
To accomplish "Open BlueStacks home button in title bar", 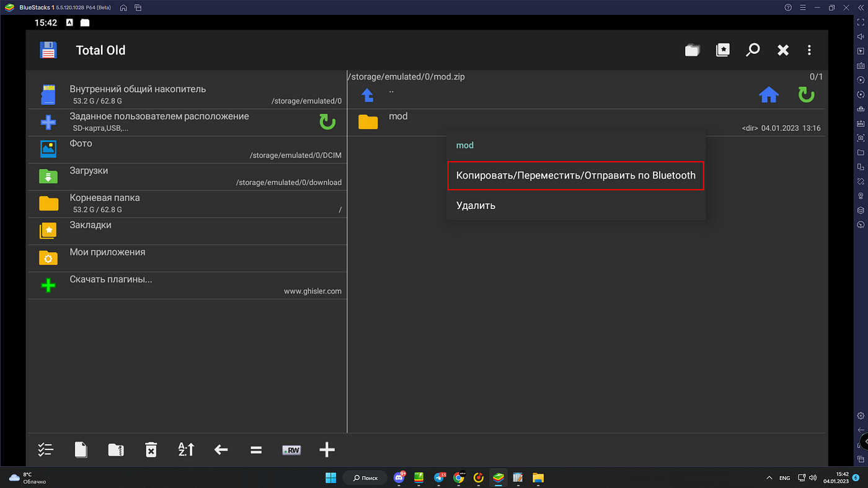I will coord(123,8).
